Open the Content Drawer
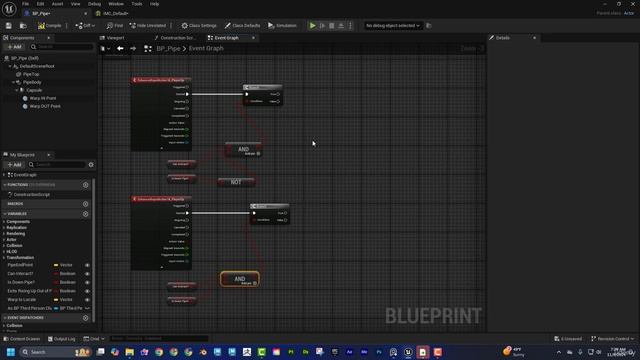 [x=22, y=339]
